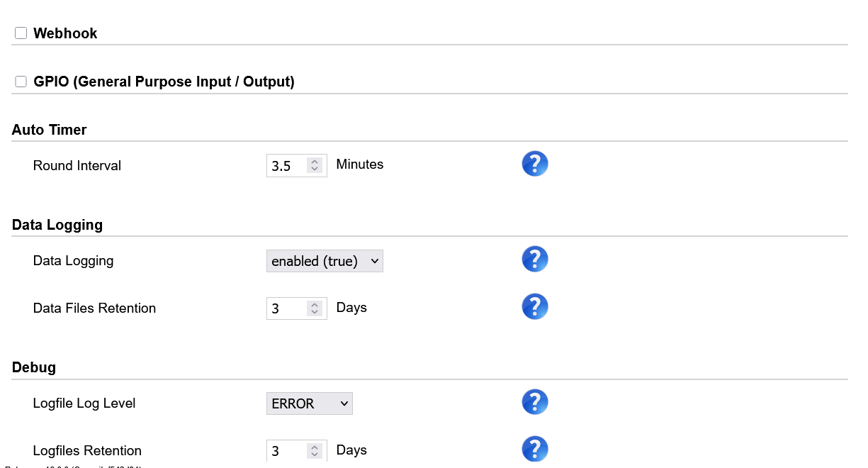Click the Round Interval number field
The height and width of the screenshot is (468, 868).
coord(287,166)
